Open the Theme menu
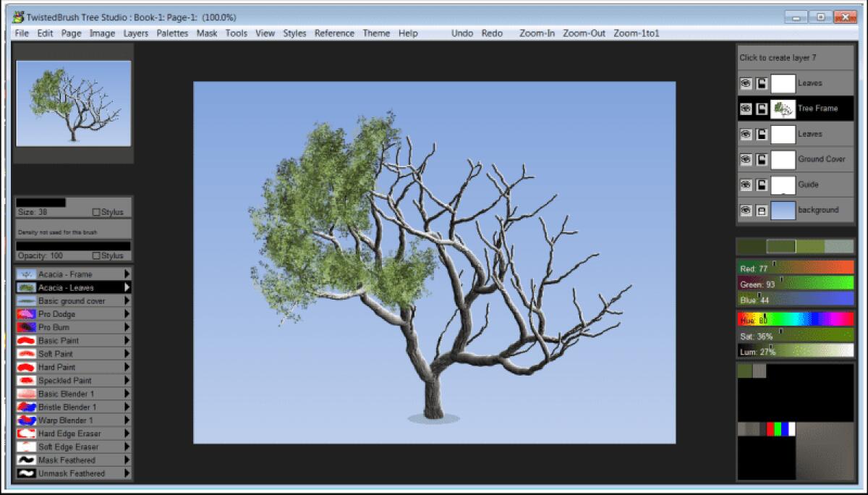The image size is (868, 495). pyautogui.click(x=376, y=33)
